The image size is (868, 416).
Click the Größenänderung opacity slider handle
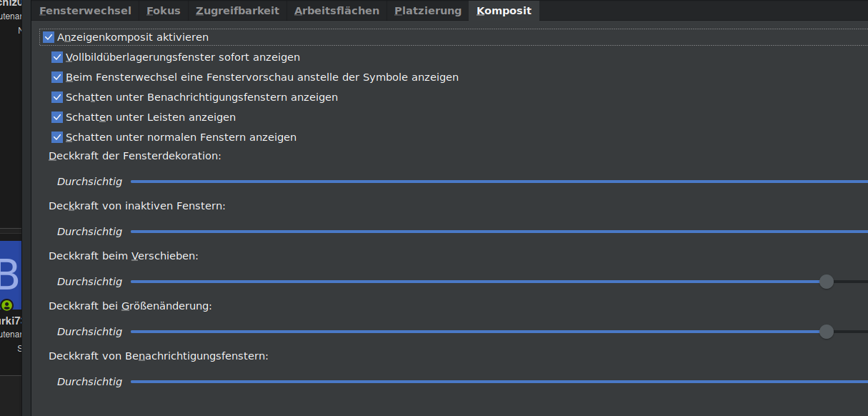click(827, 331)
